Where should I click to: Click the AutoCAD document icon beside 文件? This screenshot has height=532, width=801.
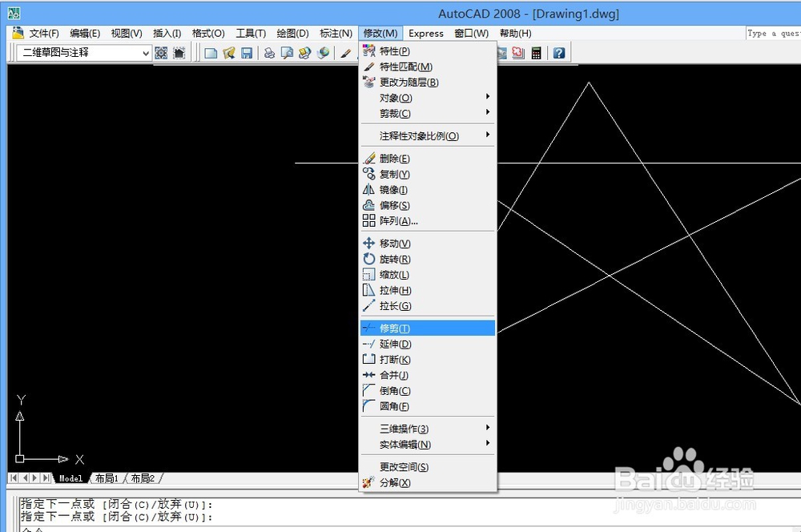pos(18,33)
